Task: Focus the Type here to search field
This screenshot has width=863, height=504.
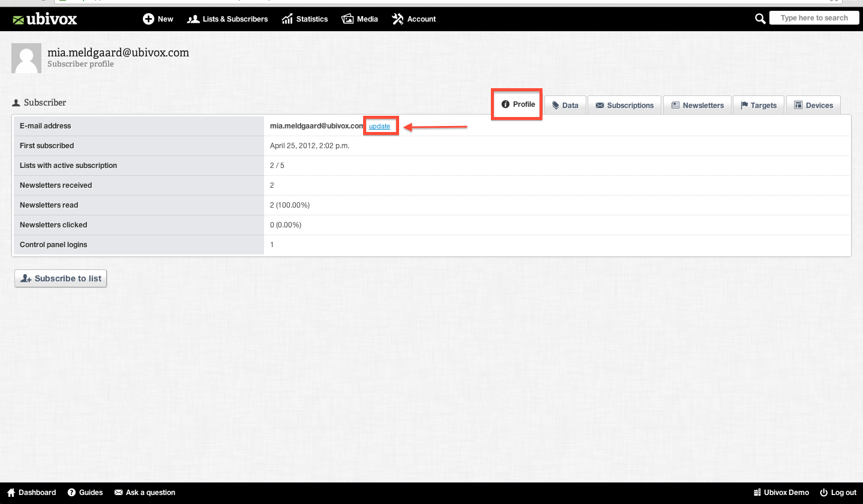Action: coord(814,18)
